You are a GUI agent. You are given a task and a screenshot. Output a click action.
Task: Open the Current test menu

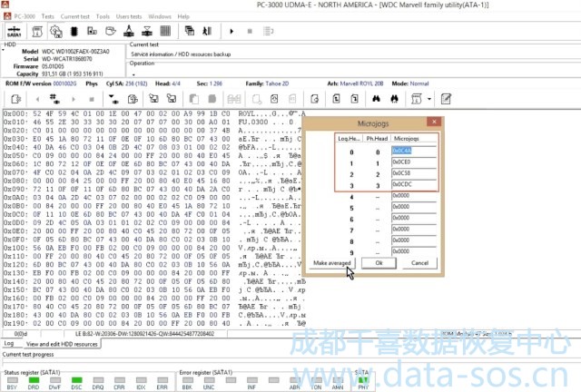pos(74,16)
